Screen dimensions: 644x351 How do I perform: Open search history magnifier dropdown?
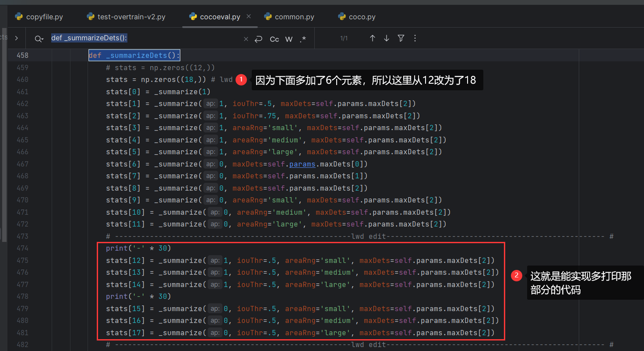tap(39, 39)
